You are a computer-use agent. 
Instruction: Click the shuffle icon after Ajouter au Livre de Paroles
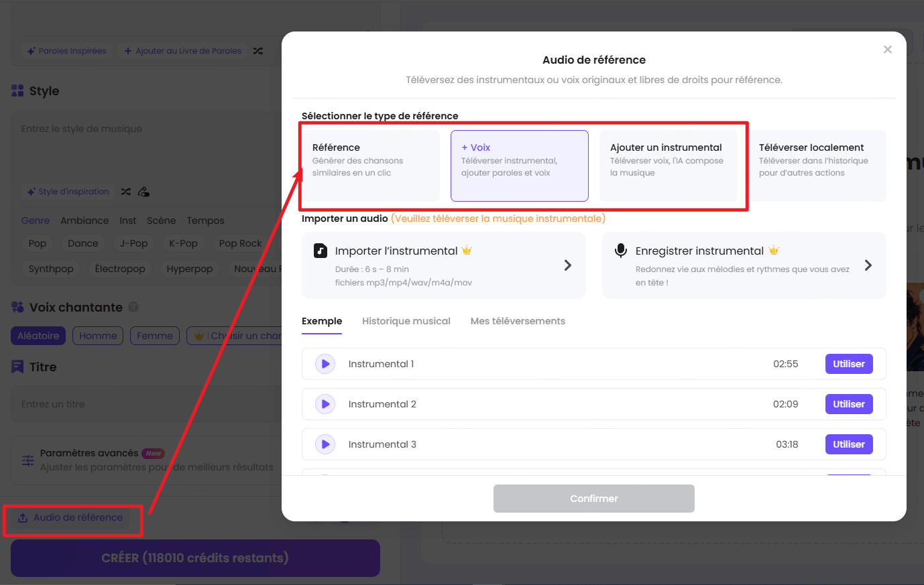[258, 50]
